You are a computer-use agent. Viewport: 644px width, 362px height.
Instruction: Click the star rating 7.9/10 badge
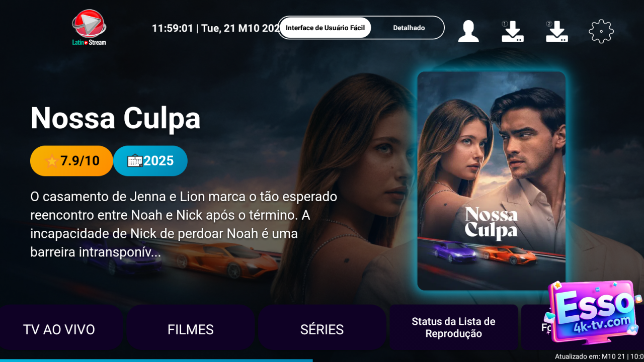click(x=71, y=161)
